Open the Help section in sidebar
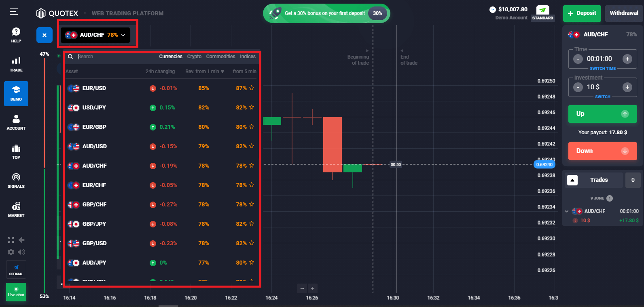Viewport: 644px width, 307px height. point(16,35)
